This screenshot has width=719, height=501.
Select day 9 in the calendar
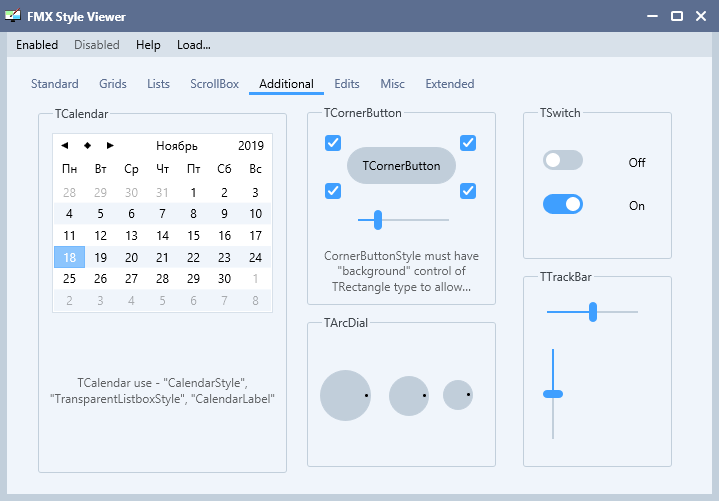[224, 214]
